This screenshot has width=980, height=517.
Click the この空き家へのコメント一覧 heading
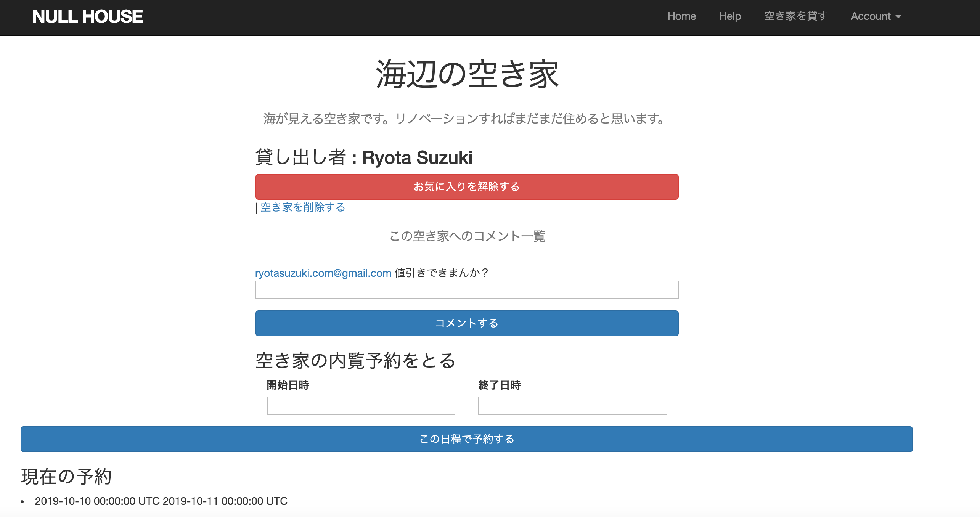[468, 236]
